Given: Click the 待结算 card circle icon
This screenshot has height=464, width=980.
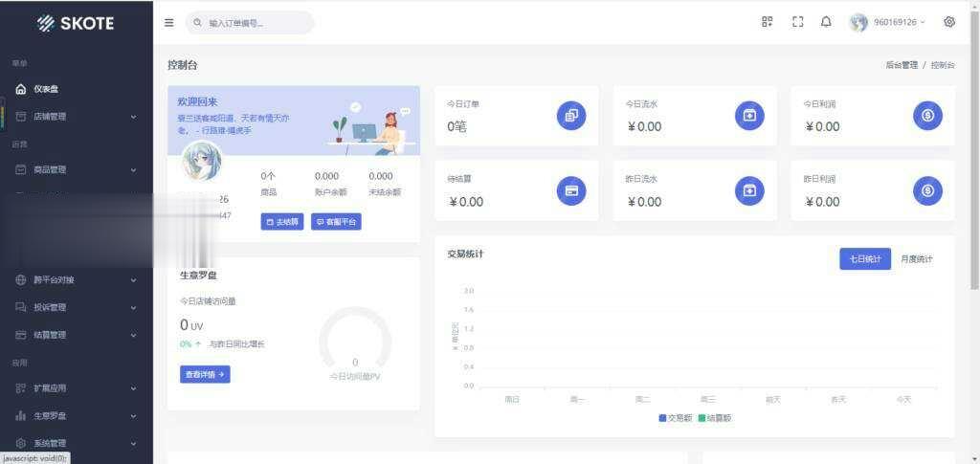Looking at the screenshot, I should pyautogui.click(x=571, y=190).
